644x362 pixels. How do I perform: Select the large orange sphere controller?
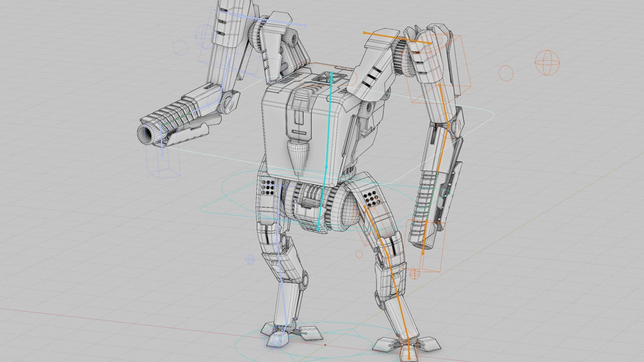coord(547,63)
